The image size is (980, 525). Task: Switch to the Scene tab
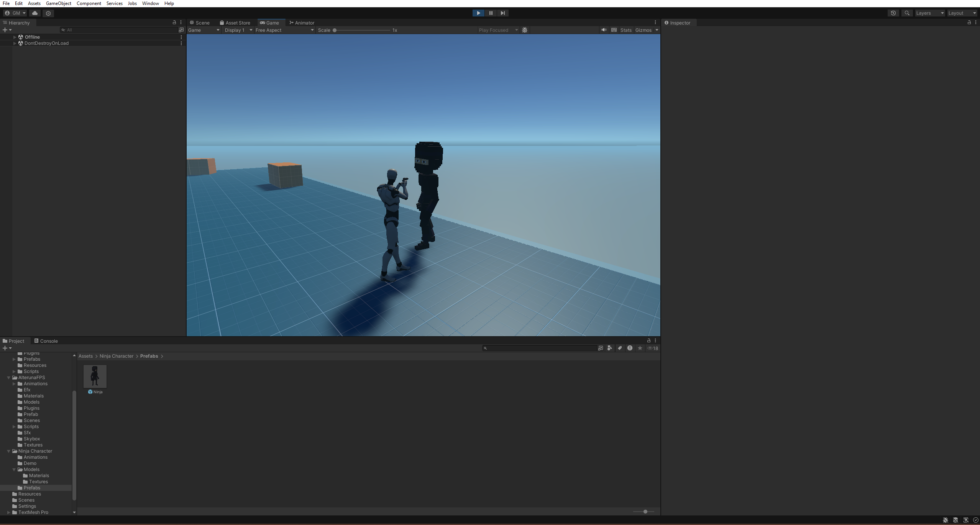tap(200, 23)
